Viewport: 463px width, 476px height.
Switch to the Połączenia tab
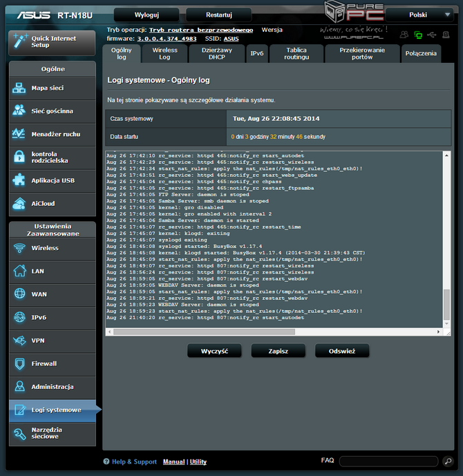pyautogui.click(x=421, y=53)
